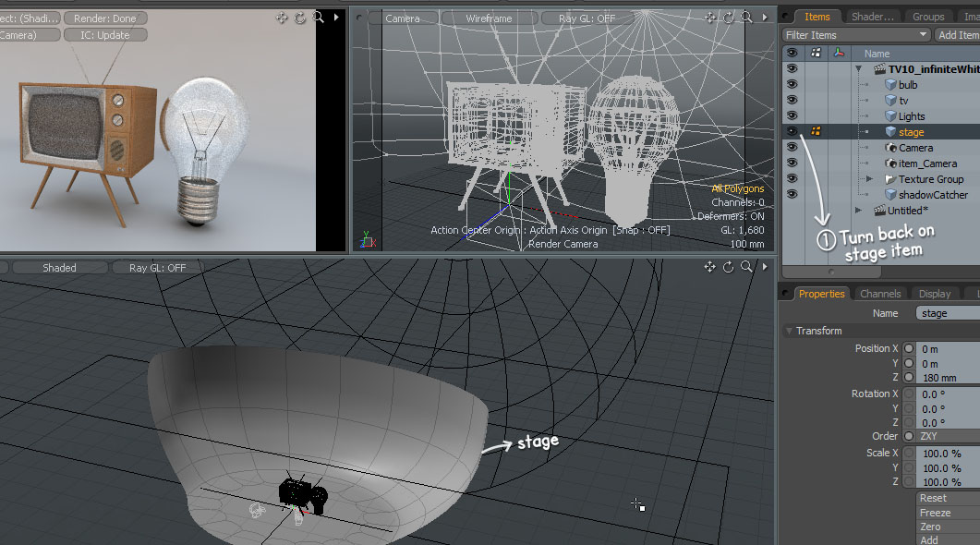This screenshot has height=545, width=980.
Task: Click the pan icon in the shaded viewport
Action: [x=709, y=267]
